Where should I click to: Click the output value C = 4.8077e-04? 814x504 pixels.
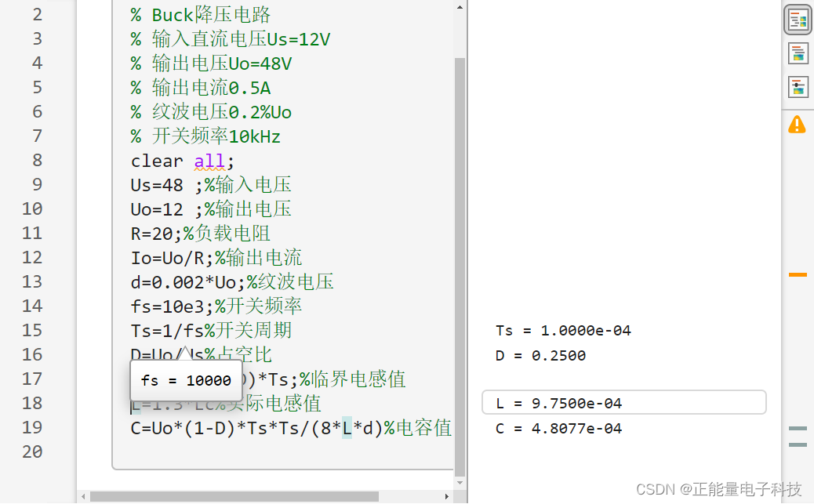click(561, 428)
